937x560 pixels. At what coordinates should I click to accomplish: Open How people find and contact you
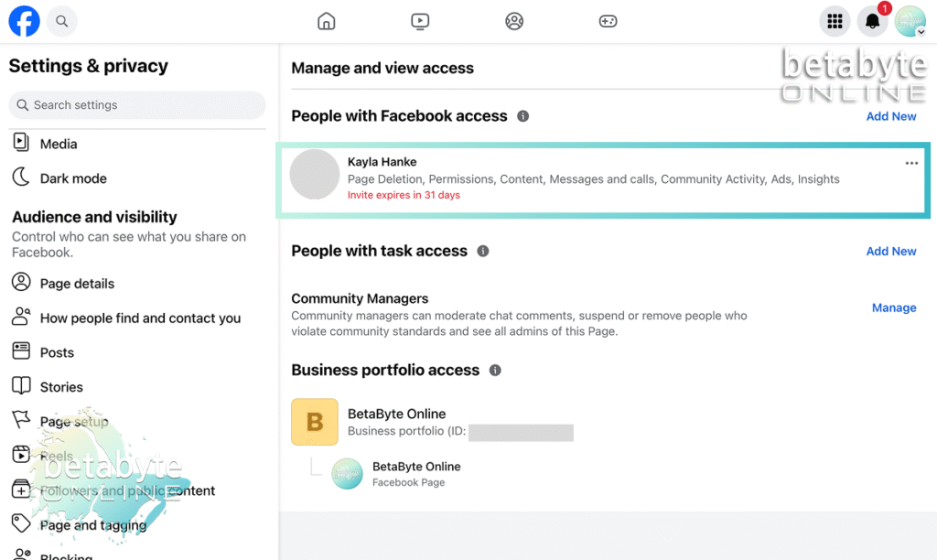[140, 318]
